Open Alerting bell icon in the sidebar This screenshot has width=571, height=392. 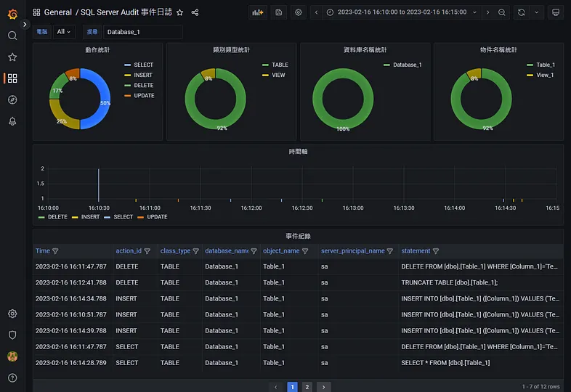[12, 121]
